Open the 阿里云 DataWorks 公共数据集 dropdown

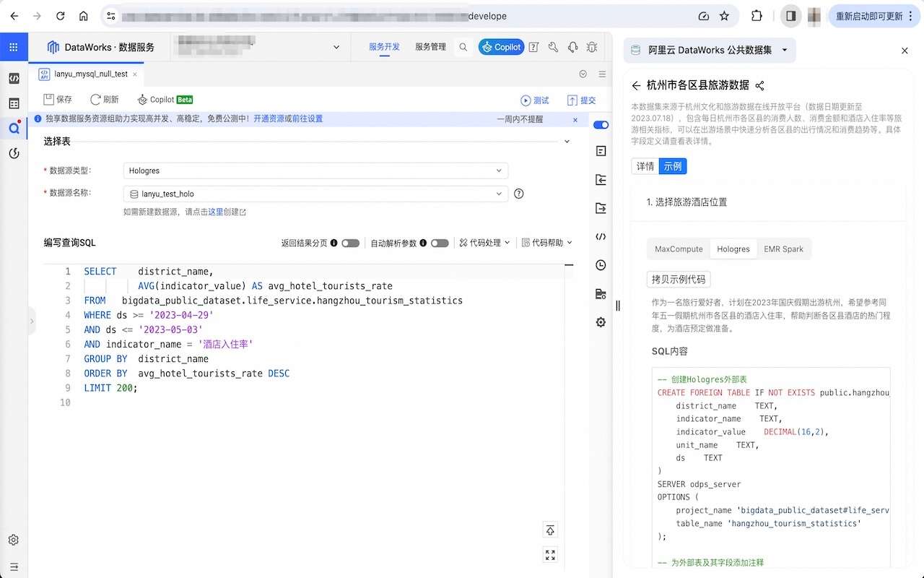(x=710, y=50)
